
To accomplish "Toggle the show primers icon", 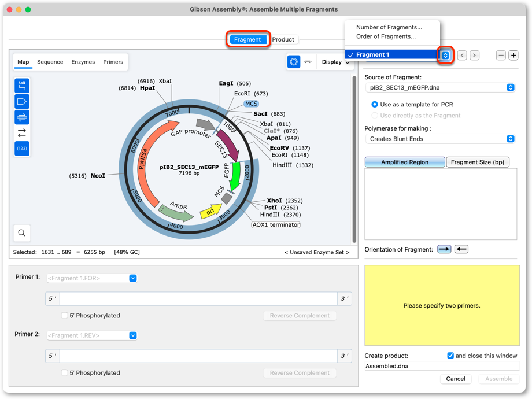I will [x=22, y=117].
